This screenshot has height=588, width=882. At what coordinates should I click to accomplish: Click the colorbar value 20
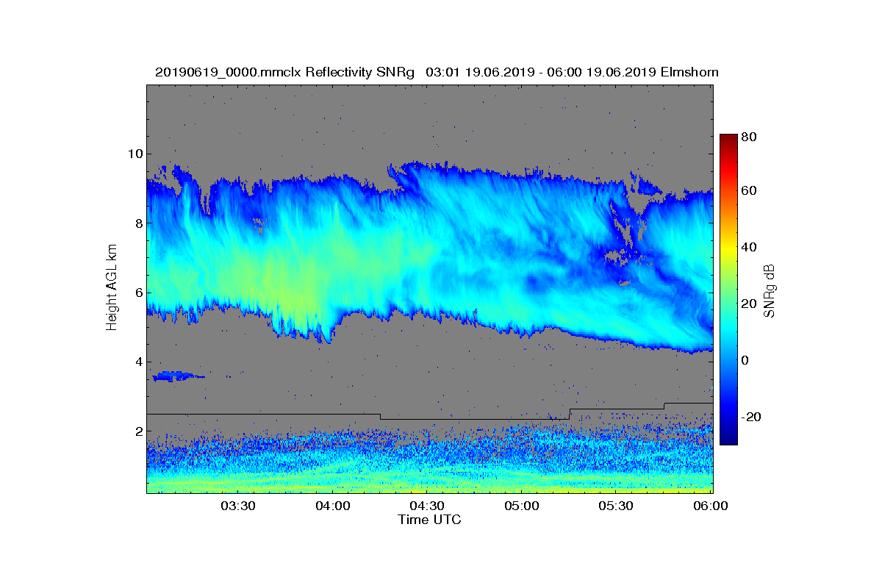tap(750, 304)
